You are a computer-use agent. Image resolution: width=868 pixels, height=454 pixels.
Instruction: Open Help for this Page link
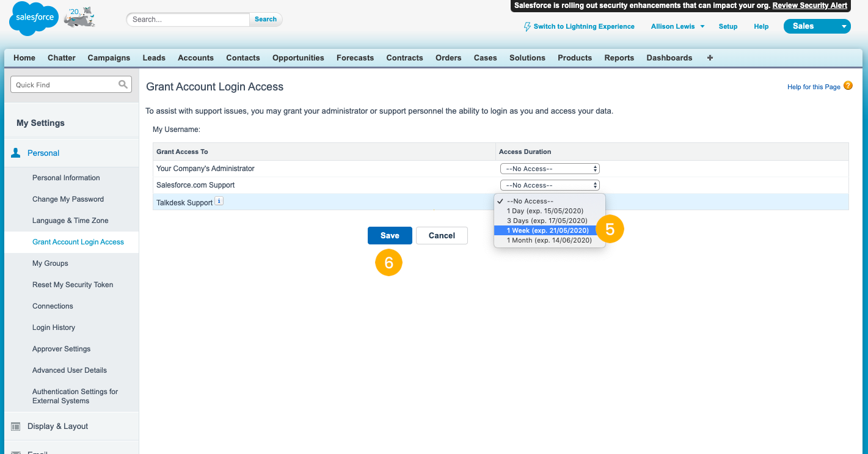coord(814,87)
